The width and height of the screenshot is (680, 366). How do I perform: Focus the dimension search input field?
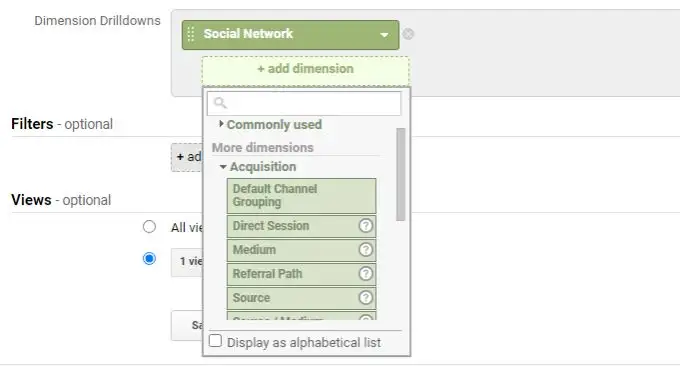click(304, 103)
